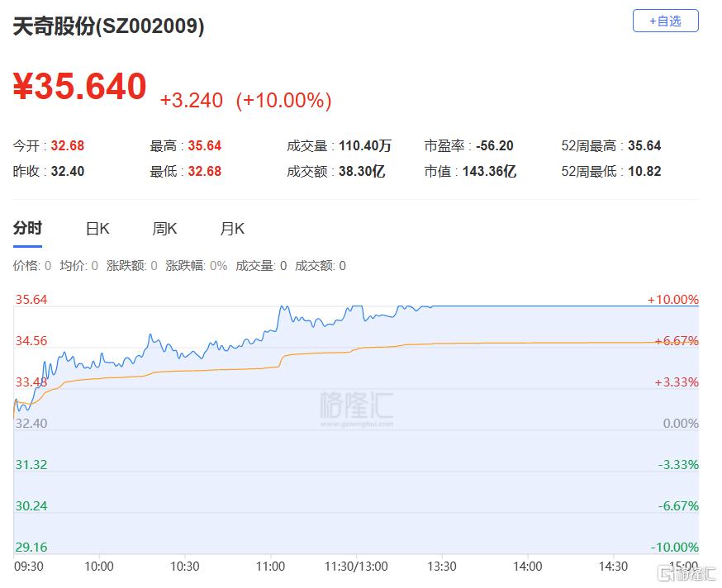Click the 成交量 110.40万 volume value
This screenshot has width=722, height=588.
point(365,146)
